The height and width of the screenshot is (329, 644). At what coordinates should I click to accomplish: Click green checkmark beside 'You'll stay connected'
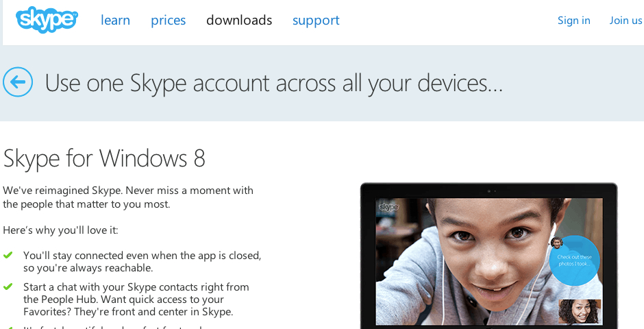(8, 255)
